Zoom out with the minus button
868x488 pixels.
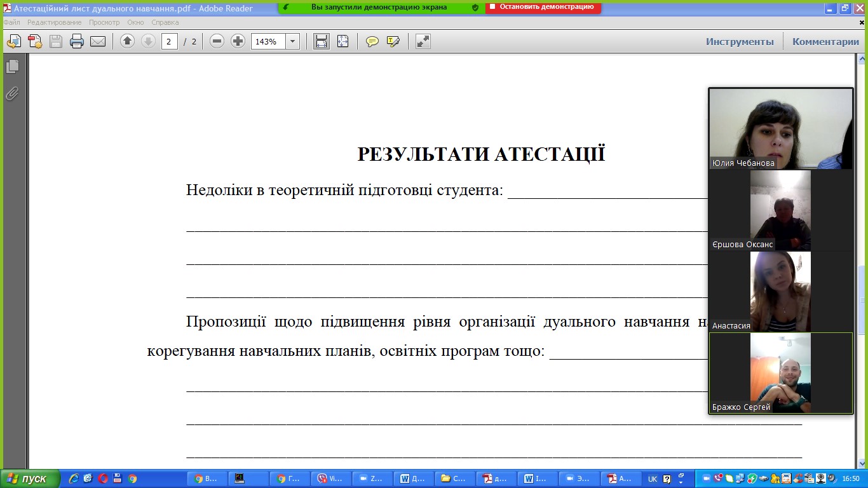[x=217, y=41]
